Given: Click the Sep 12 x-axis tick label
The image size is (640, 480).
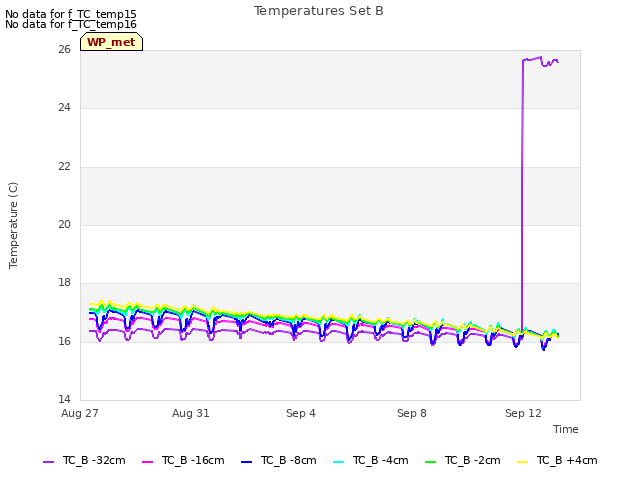Looking at the screenshot, I should 523,413.
